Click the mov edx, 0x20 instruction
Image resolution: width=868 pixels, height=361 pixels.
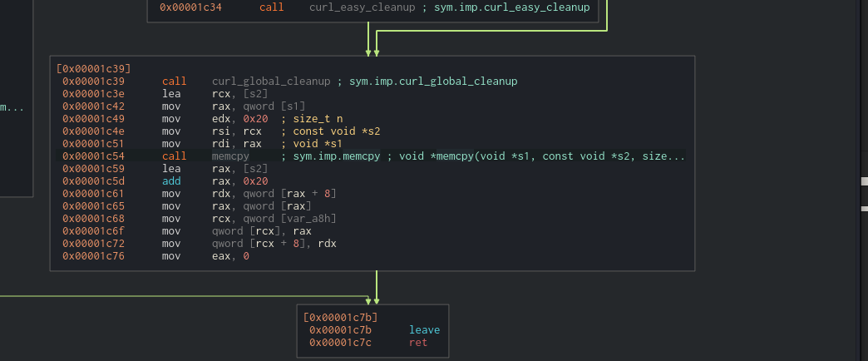215,119
